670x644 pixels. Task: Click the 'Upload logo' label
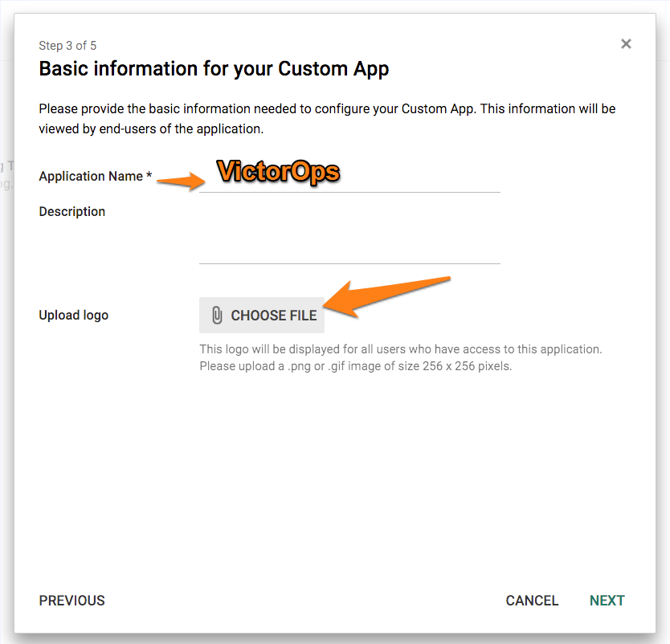pyautogui.click(x=73, y=315)
